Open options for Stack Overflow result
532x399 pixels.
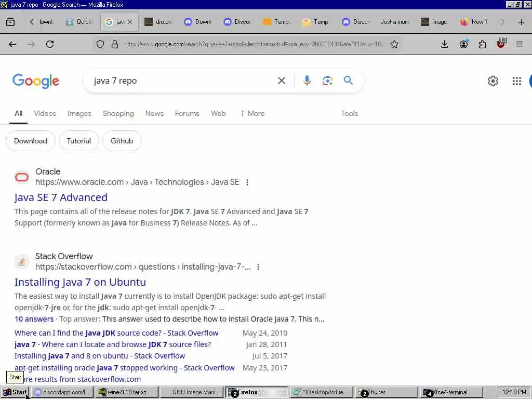click(258, 267)
